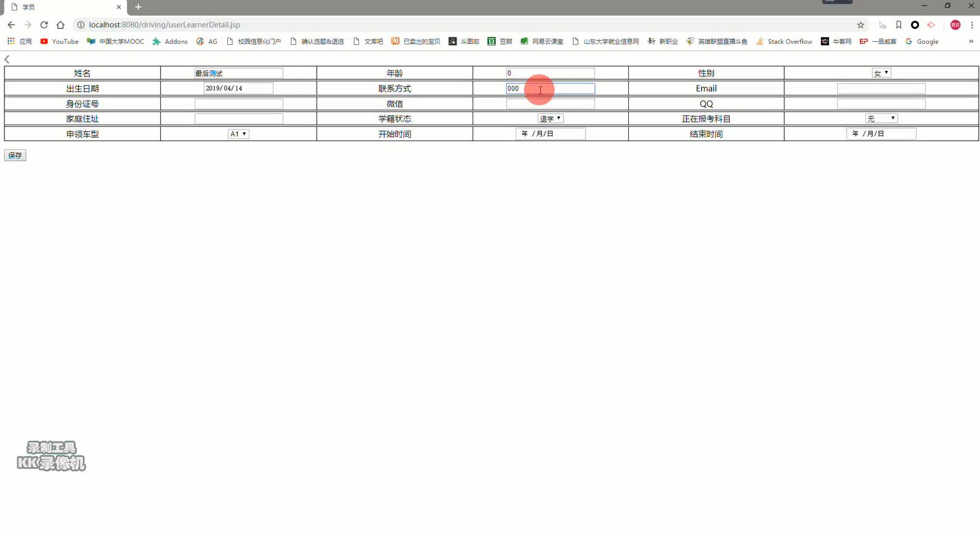
Task: Restore down the browser window
Action: 947,6
